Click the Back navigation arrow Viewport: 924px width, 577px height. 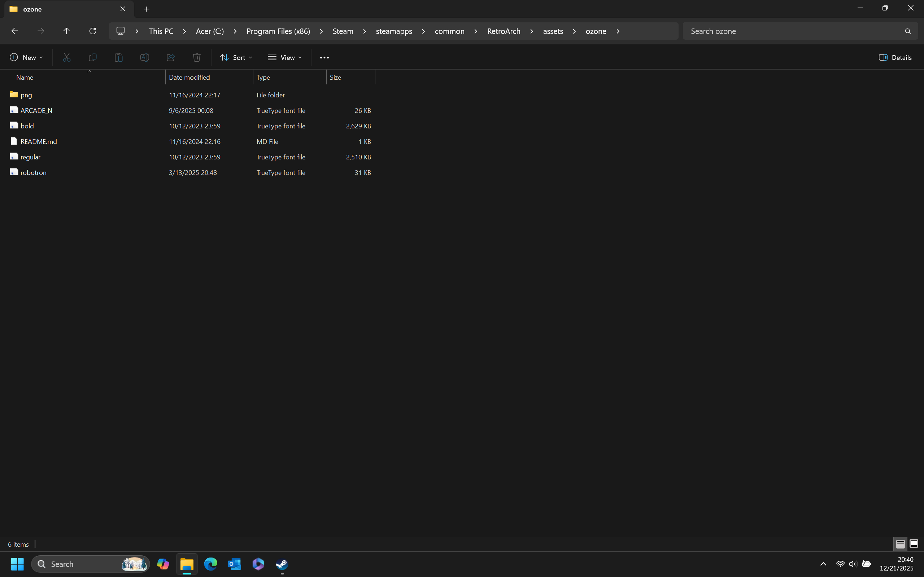14,31
